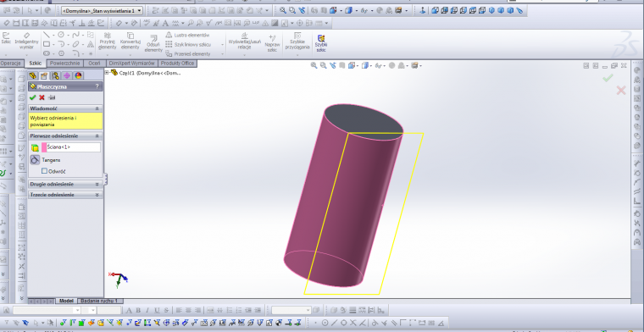Open the ConfigurationManager tab icon
Screen dimensions: 644x332
55,75
